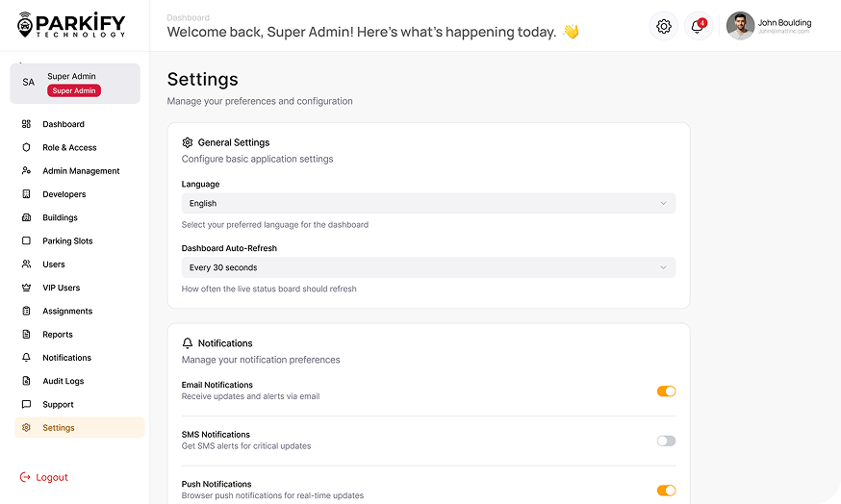The image size is (841, 504).
Task: Expand the Dashboard Auto-Refresh dropdown
Action: tap(428, 268)
